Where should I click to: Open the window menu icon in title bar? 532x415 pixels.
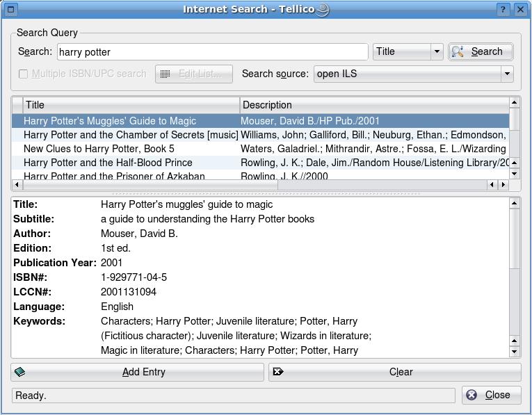11,9
